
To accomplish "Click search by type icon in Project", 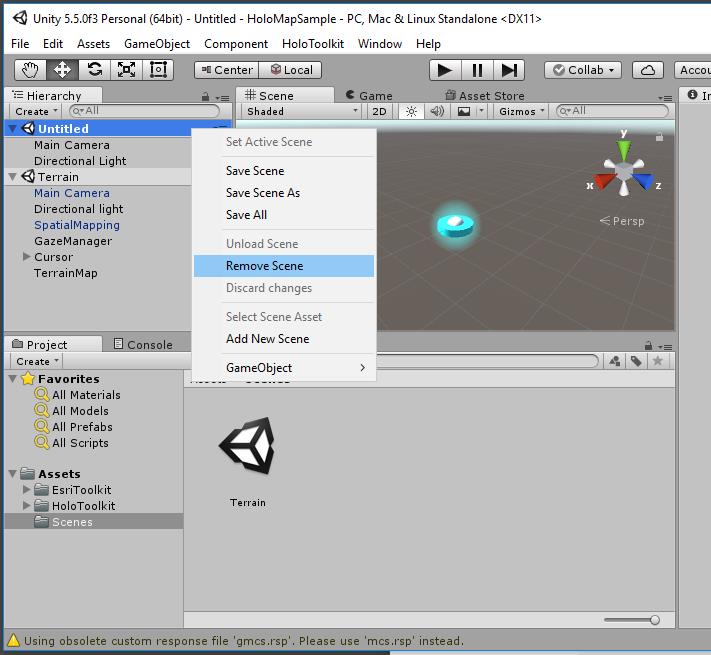I will pyautogui.click(x=615, y=361).
